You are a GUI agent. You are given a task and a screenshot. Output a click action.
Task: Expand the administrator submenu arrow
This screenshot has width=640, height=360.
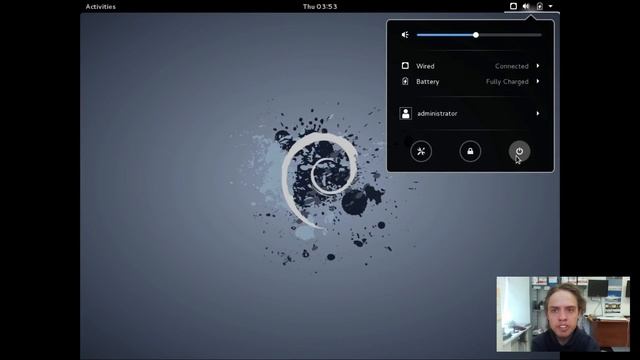tap(538, 113)
